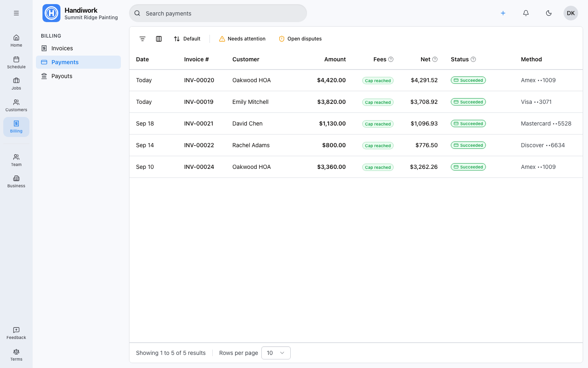Viewport: 588px width, 368px height.
Task: Sort by the Amount column header
Action: [x=335, y=59]
